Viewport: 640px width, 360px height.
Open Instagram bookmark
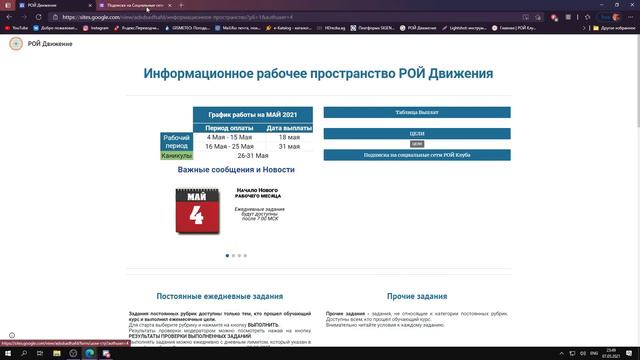[96, 28]
